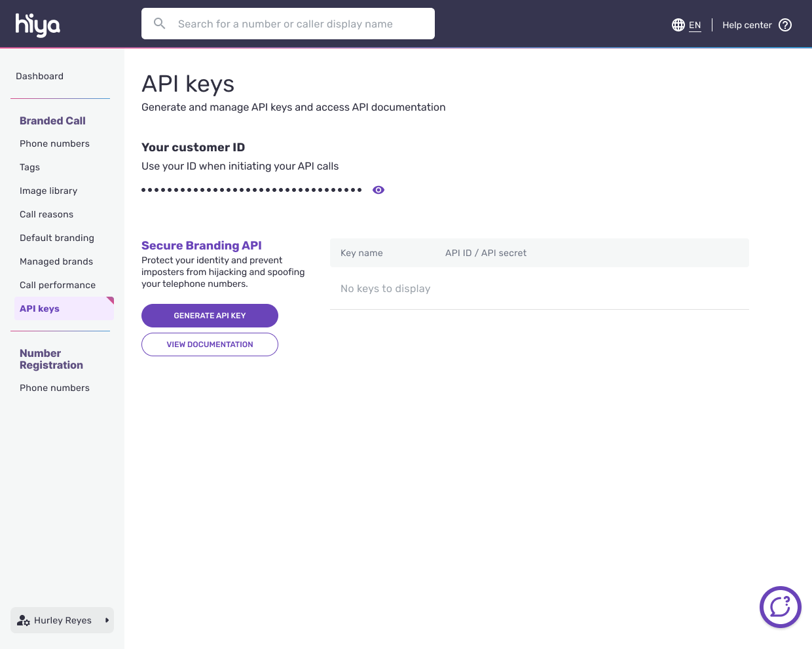The height and width of the screenshot is (649, 812).
Task: Click the user account settings icon
Action: pos(24,620)
